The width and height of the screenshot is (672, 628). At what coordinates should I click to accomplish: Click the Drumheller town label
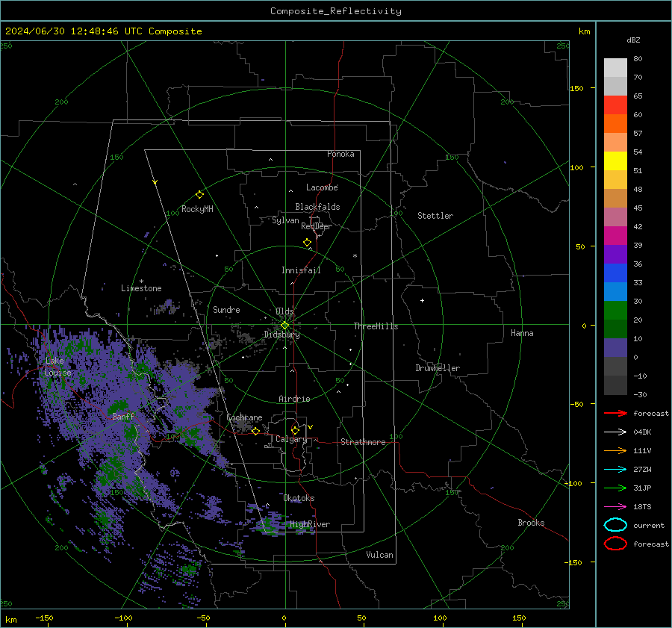click(438, 368)
